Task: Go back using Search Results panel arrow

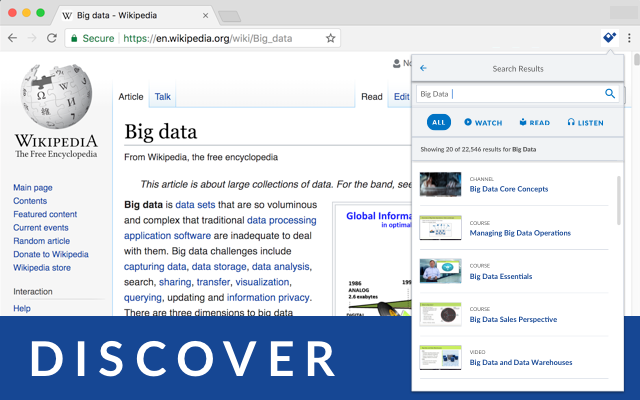Action: (x=423, y=68)
